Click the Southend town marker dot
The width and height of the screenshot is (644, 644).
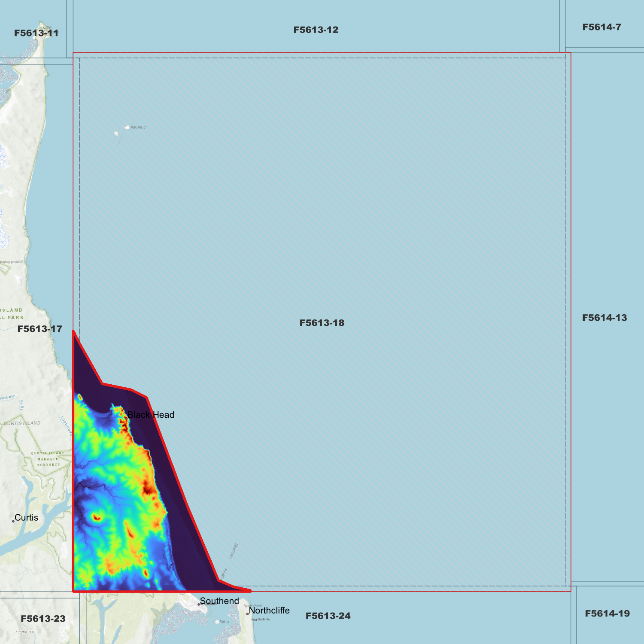199,605
